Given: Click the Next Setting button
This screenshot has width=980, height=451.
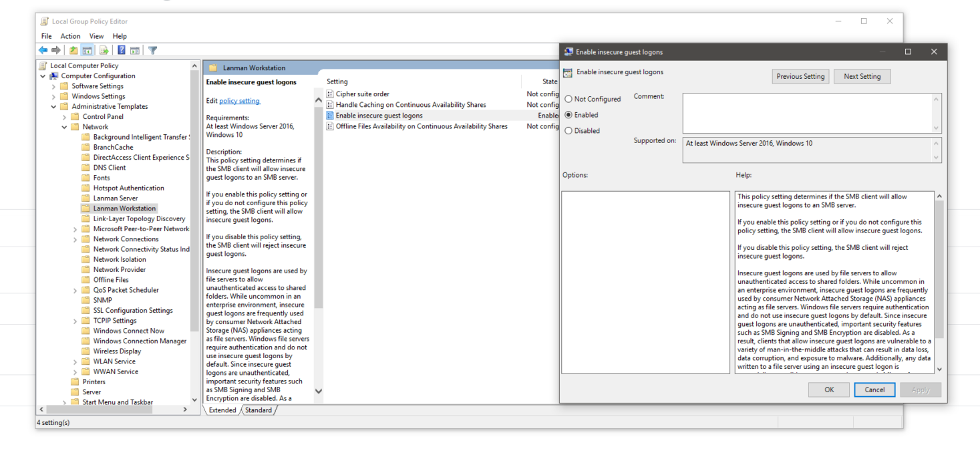Looking at the screenshot, I should [862, 76].
